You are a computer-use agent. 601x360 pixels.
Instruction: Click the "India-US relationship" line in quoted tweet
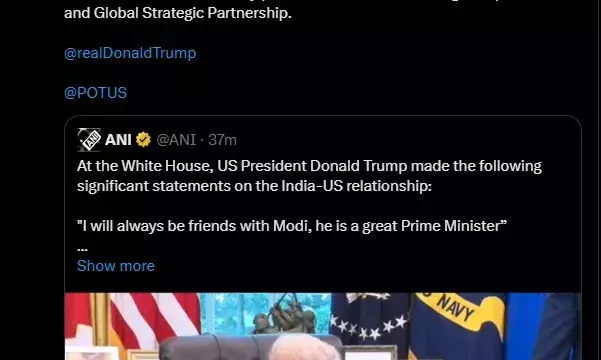pyautogui.click(x=254, y=186)
